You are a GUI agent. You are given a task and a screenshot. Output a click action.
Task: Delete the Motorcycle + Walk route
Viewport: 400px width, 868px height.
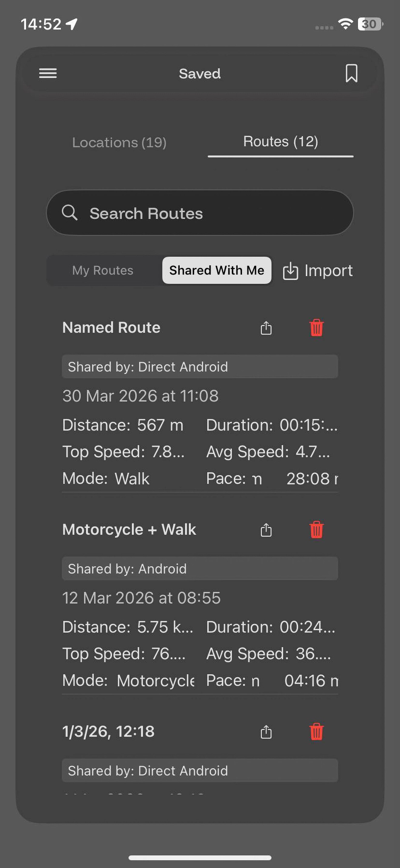coord(316,530)
